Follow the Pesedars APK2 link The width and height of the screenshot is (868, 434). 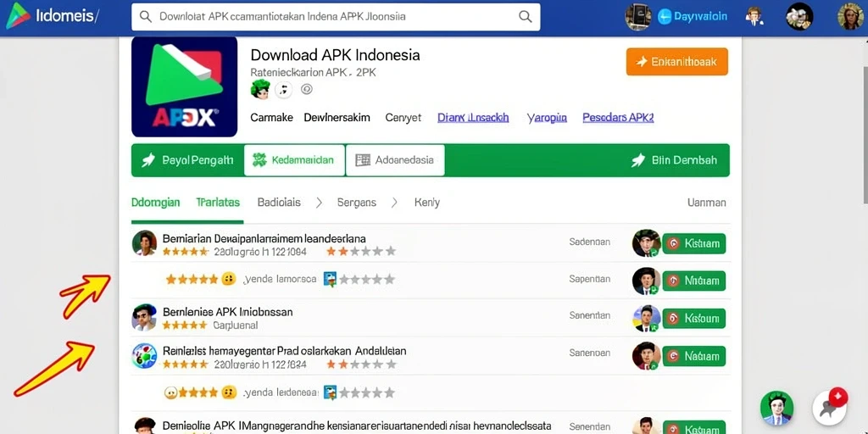click(618, 117)
